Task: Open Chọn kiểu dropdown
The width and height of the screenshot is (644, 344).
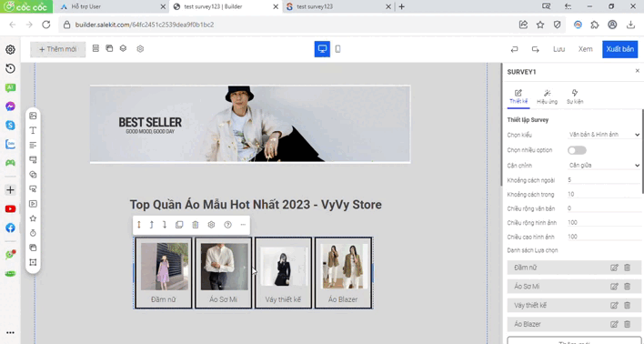Action: pyautogui.click(x=604, y=135)
